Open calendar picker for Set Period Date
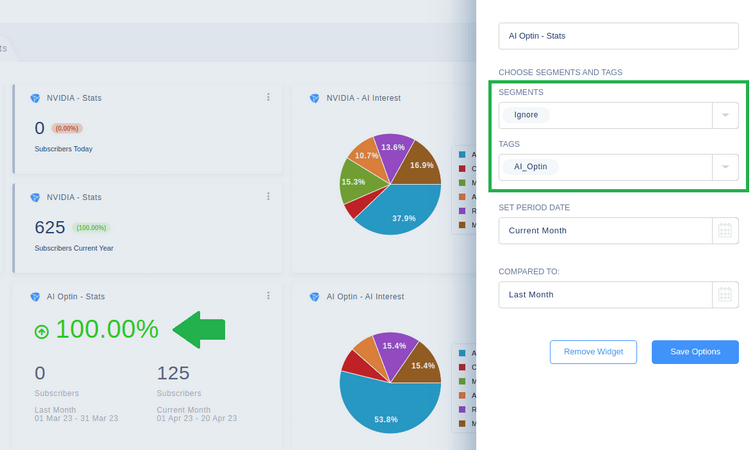Image resolution: width=750 pixels, height=450 pixels. pos(725,230)
